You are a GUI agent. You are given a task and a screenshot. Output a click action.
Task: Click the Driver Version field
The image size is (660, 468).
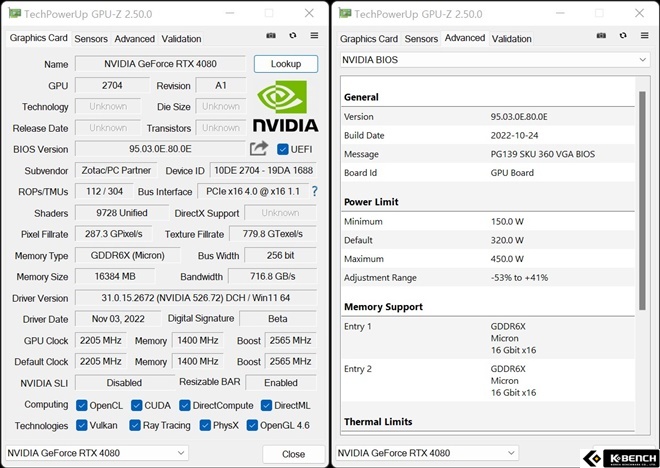click(x=196, y=298)
